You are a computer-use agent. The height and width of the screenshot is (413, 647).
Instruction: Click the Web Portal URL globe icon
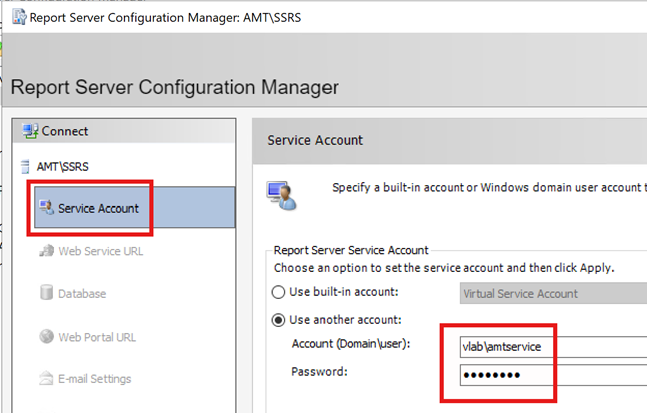click(47, 336)
